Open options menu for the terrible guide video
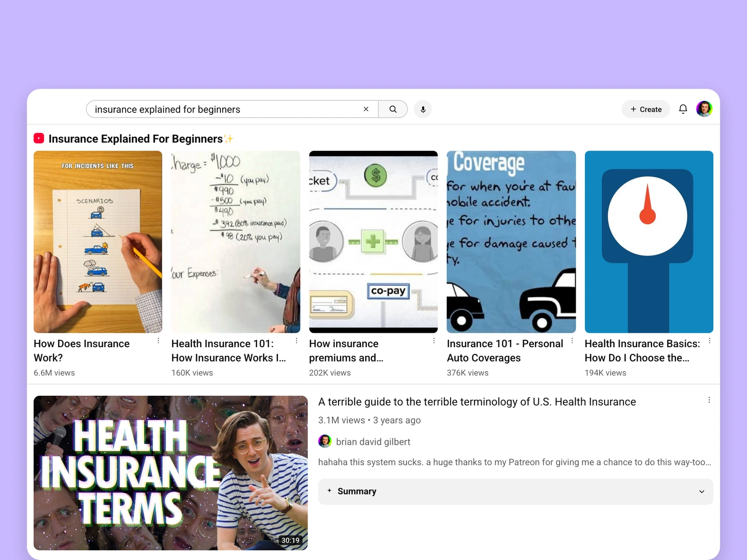 coord(709,400)
